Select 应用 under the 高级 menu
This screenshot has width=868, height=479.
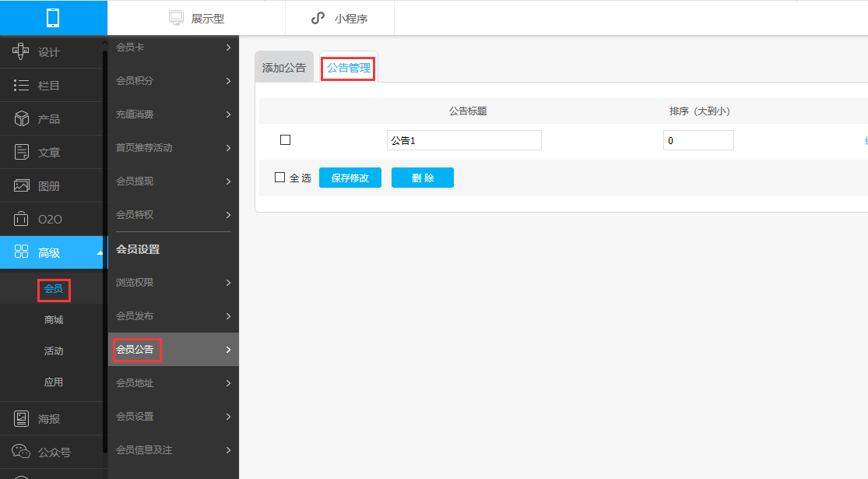click(x=54, y=382)
